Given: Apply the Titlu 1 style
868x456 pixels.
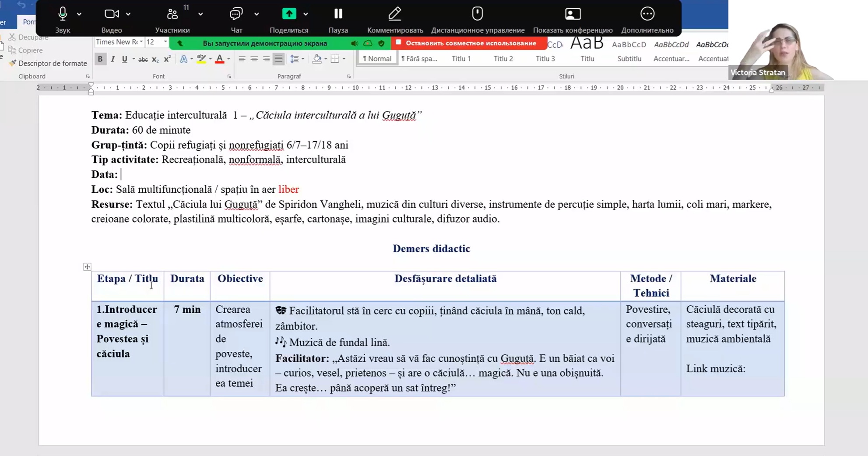Looking at the screenshot, I should point(461,59).
